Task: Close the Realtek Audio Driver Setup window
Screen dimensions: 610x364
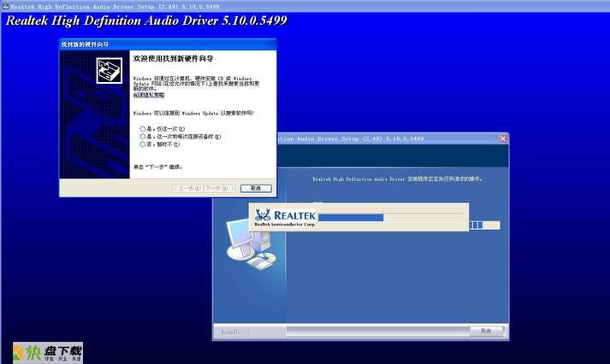Action: point(502,138)
